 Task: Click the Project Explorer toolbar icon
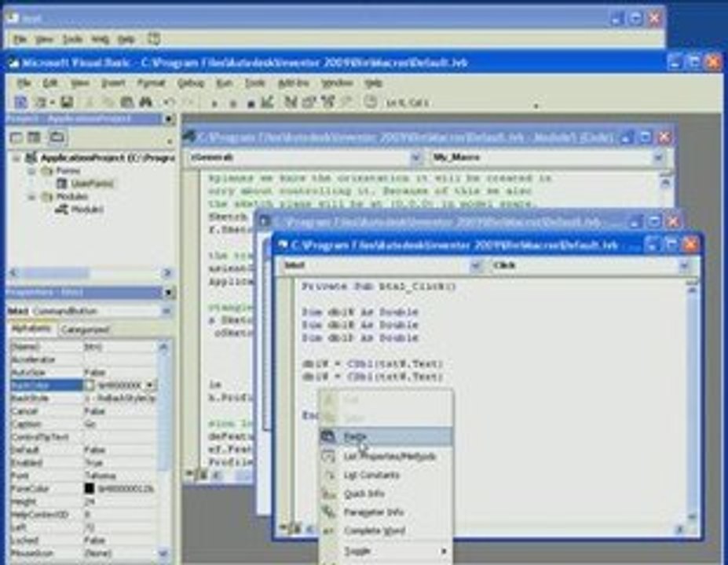click(x=290, y=101)
